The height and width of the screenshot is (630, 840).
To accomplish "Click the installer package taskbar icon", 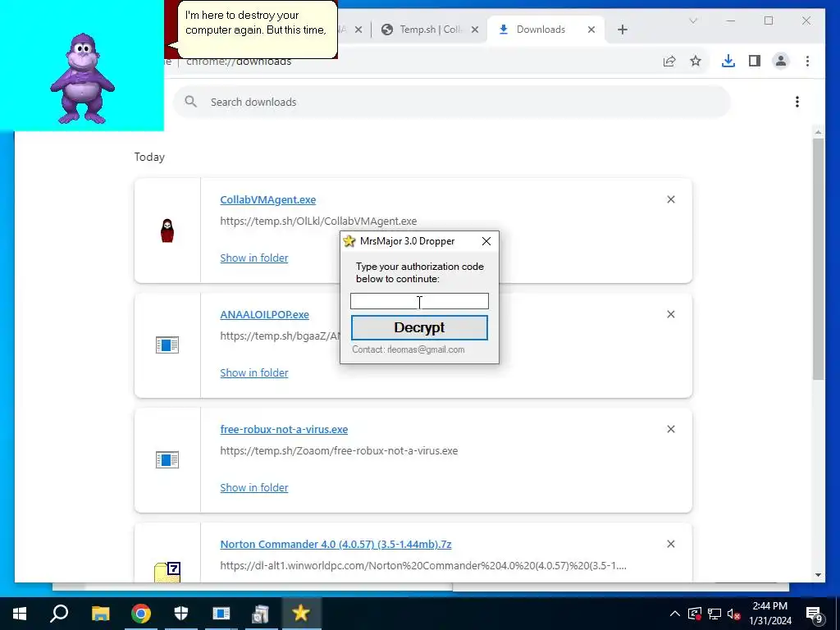I will (x=260, y=614).
